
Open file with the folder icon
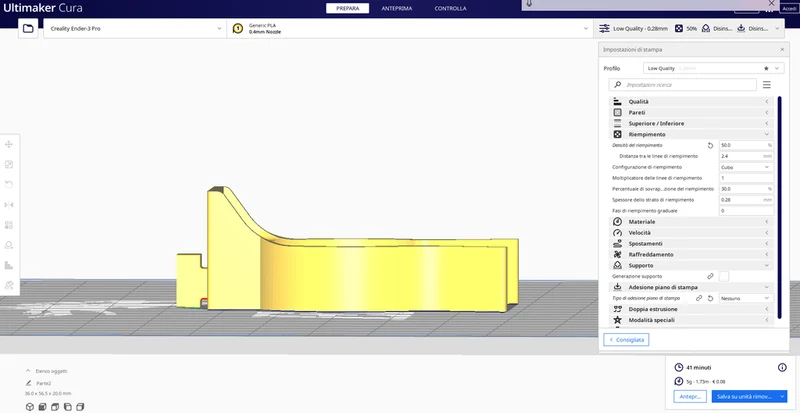(x=28, y=29)
